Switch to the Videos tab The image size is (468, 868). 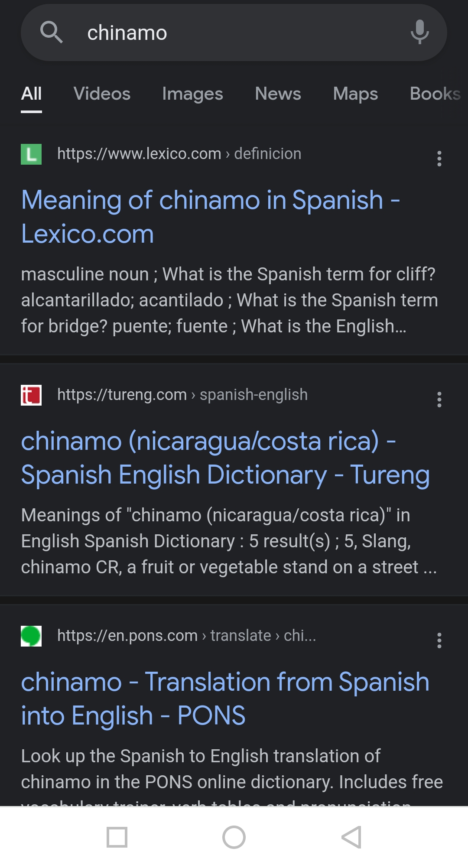[x=102, y=94]
